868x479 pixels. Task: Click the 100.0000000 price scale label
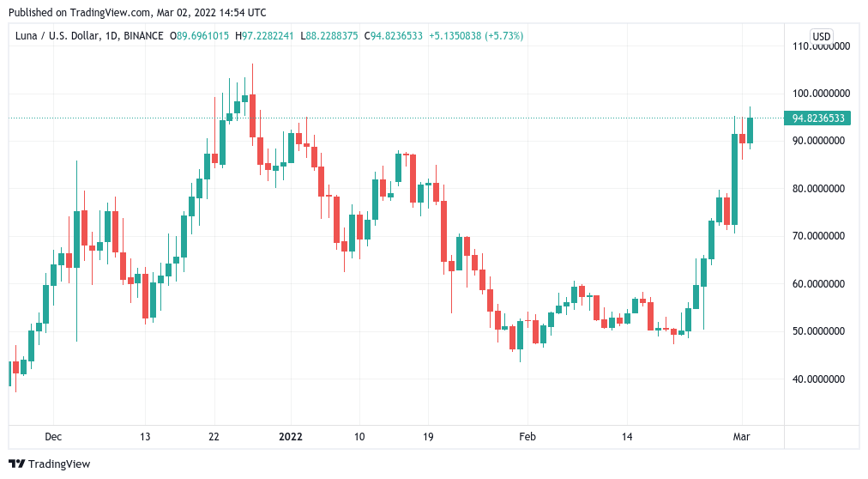pos(821,93)
